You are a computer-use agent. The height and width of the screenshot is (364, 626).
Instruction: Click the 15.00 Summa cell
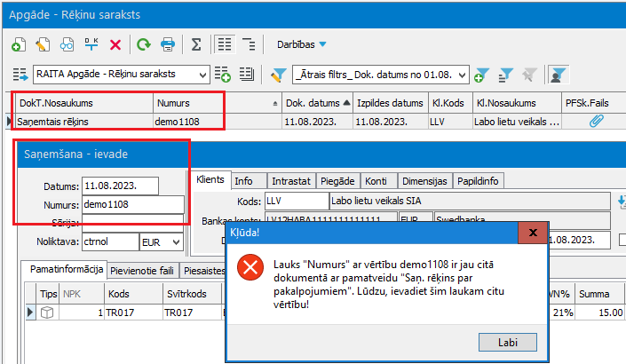point(599,313)
